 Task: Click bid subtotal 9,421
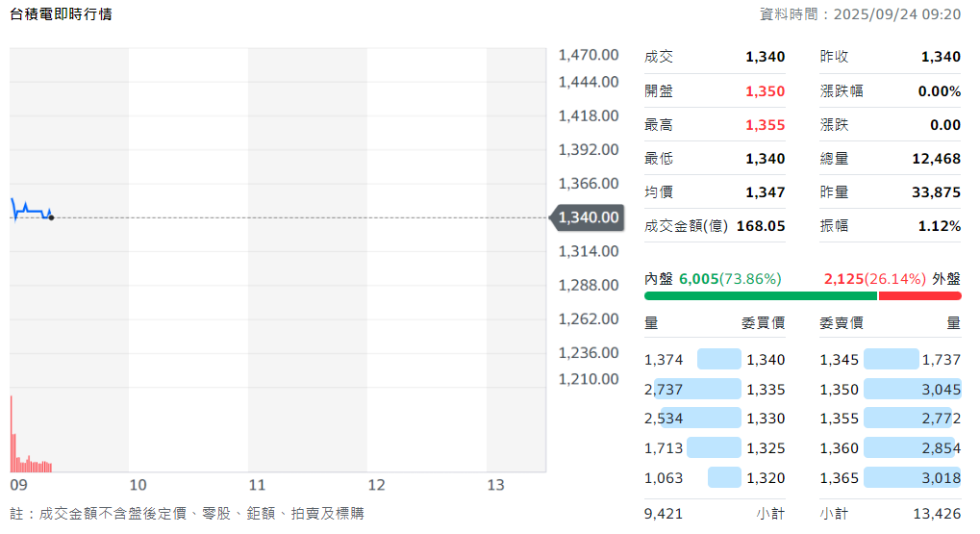664,514
